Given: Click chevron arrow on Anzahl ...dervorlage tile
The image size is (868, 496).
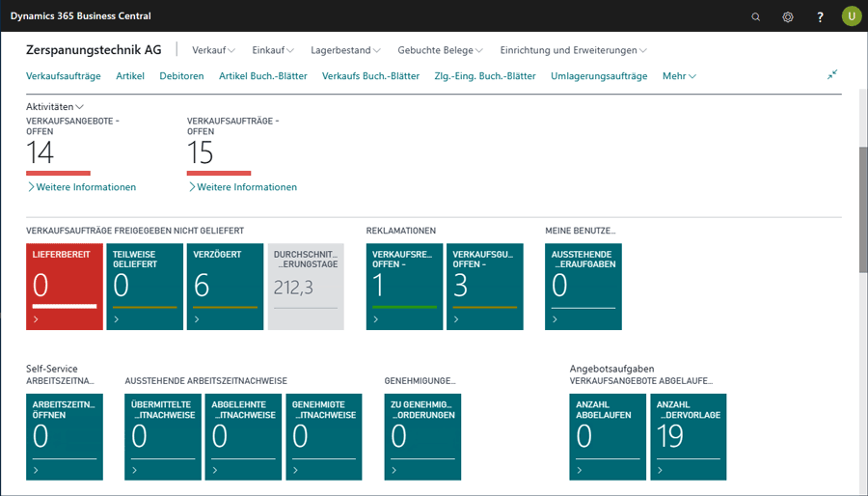Looking at the screenshot, I should tap(660, 470).
